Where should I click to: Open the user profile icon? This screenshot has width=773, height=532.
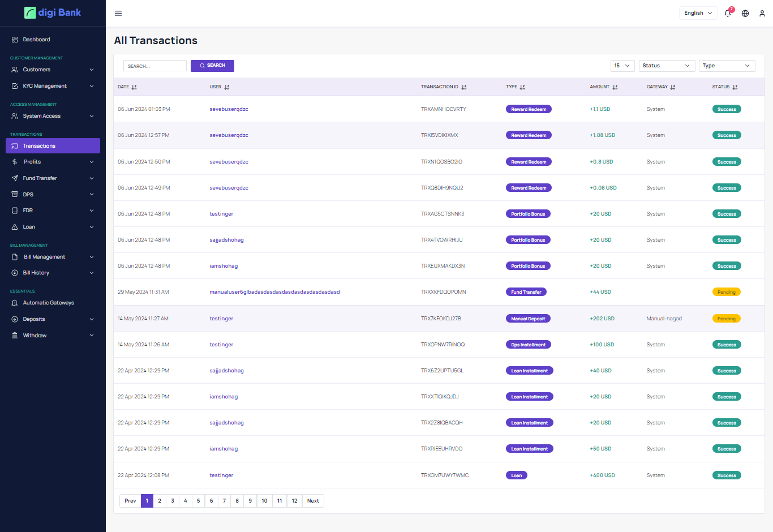click(762, 13)
